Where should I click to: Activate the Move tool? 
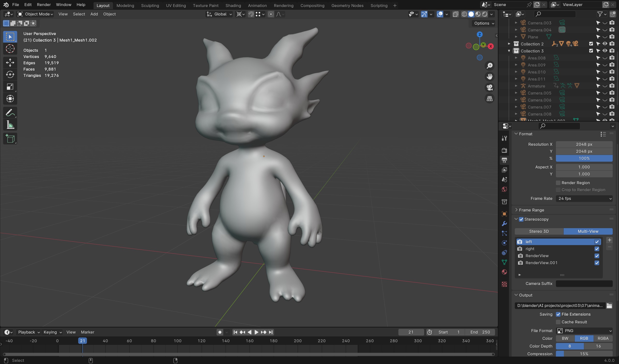coord(10,62)
